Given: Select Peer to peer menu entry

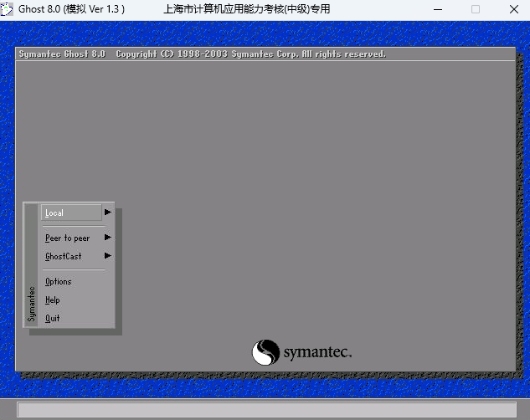Looking at the screenshot, I should tap(67, 238).
